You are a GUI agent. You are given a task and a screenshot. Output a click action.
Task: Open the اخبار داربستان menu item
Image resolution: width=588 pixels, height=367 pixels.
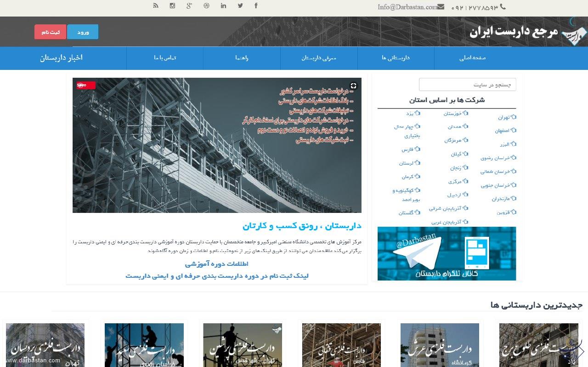tap(61, 58)
